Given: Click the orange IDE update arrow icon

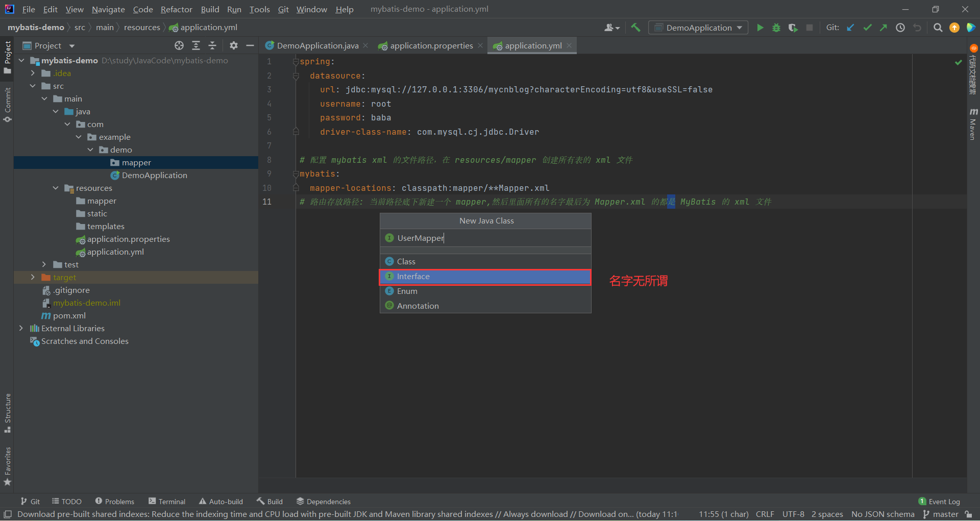Looking at the screenshot, I should [954, 28].
